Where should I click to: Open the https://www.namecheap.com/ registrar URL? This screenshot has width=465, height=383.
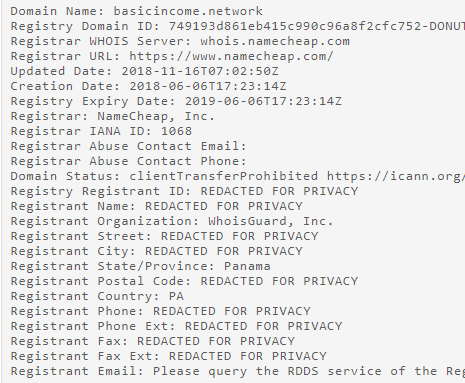point(231,56)
